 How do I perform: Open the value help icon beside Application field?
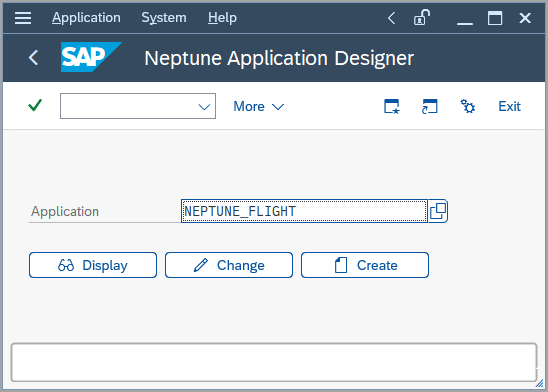pyautogui.click(x=438, y=211)
